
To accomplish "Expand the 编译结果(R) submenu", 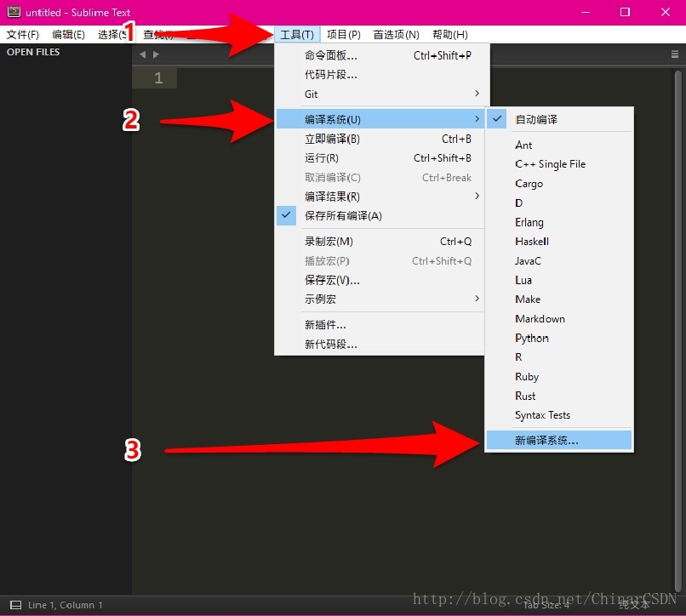I will coord(380,197).
